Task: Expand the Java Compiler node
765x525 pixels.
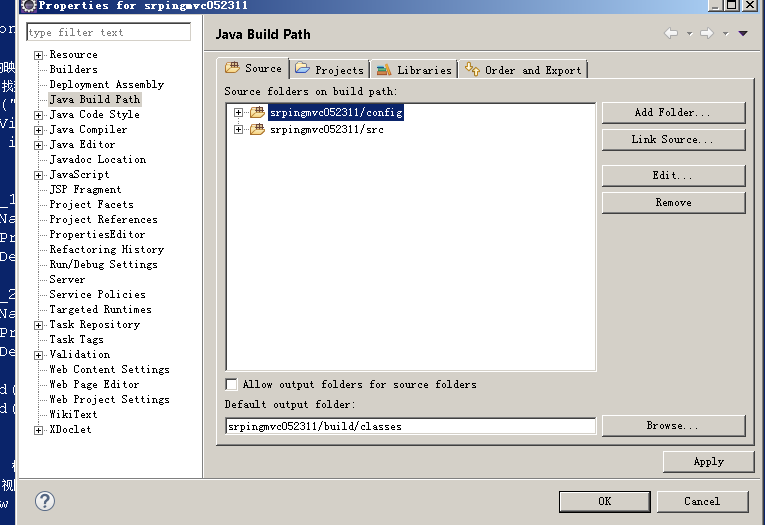Action: (x=39, y=130)
